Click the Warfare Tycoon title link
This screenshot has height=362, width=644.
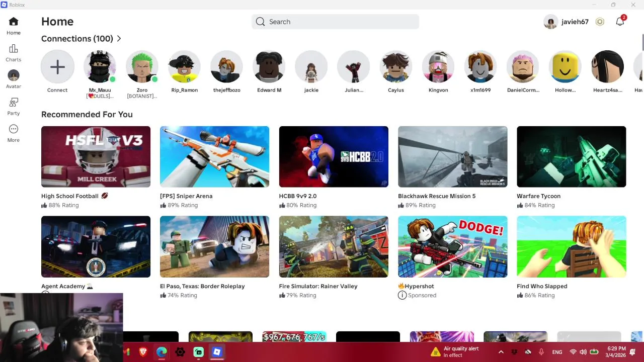pyautogui.click(x=538, y=196)
